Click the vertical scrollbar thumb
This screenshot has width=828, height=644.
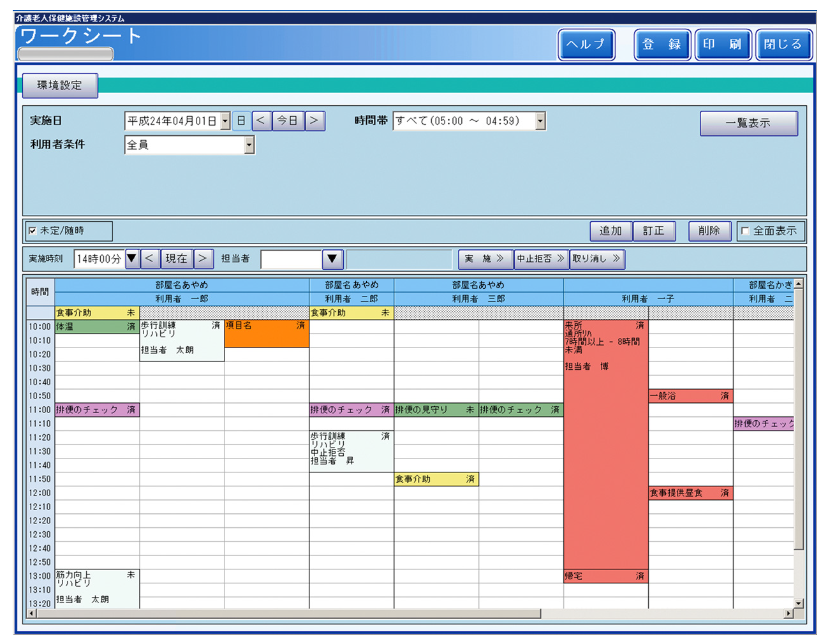(799, 419)
